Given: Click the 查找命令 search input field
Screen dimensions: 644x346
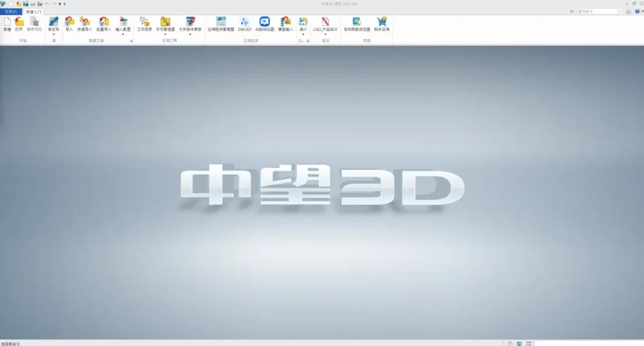Looking at the screenshot, I should [x=599, y=11].
